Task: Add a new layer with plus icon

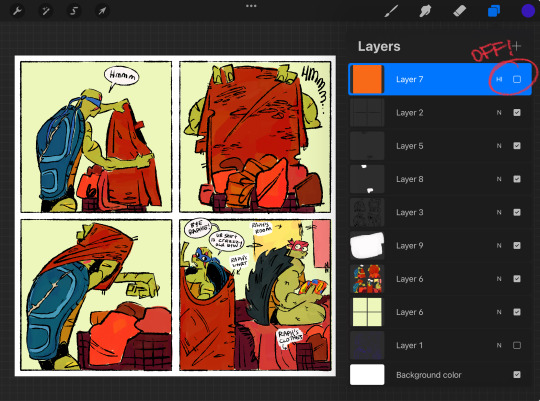Action: 516,46
